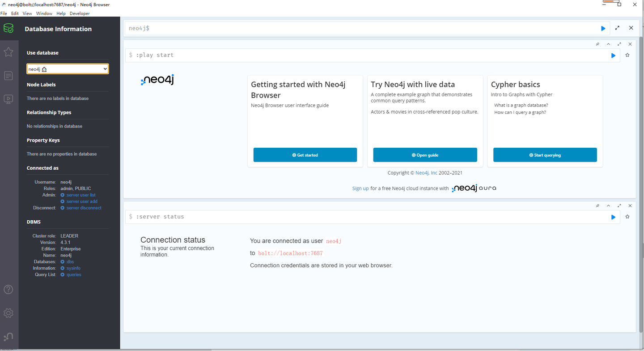The height and width of the screenshot is (351, 644).
Task: Click the 'No relationships in database' text
Action: (55, 126)
